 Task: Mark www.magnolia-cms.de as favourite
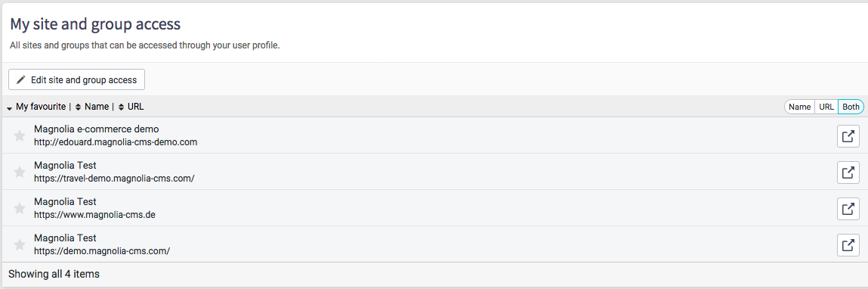(x=20, y=208)
